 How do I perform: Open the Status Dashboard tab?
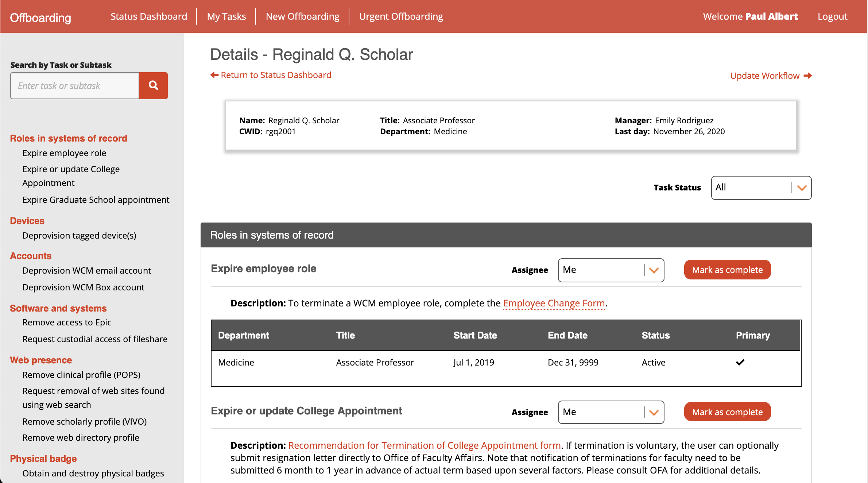149,16
